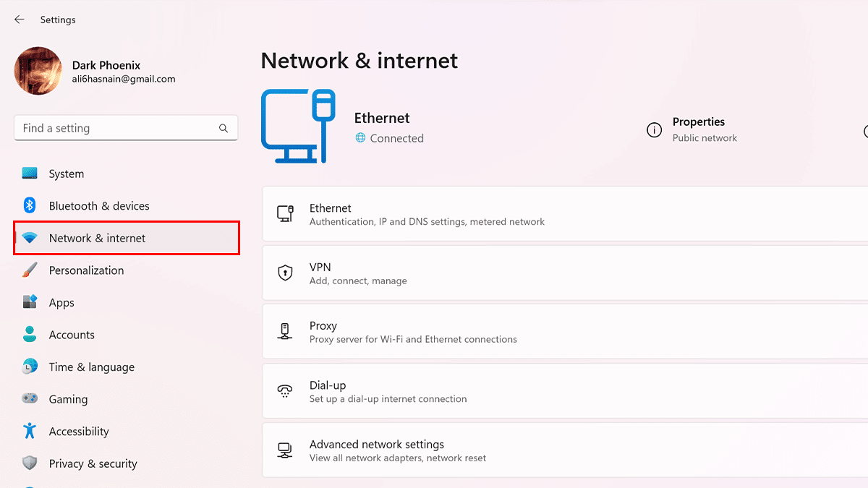Click the Bluetooth icon in sidebar
This screenshot has height=488, width=868.
(x=30, y=206)
